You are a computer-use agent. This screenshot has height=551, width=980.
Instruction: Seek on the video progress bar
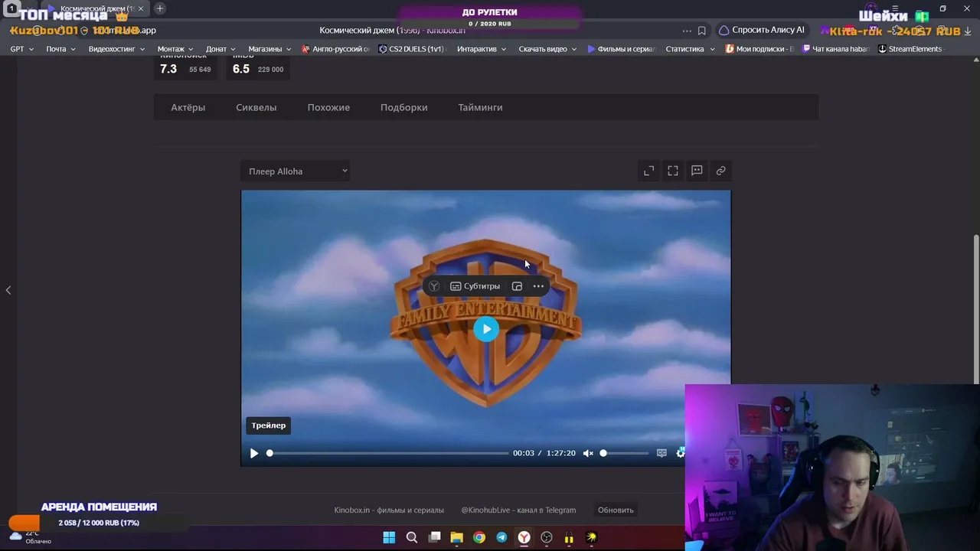[389, 453]
